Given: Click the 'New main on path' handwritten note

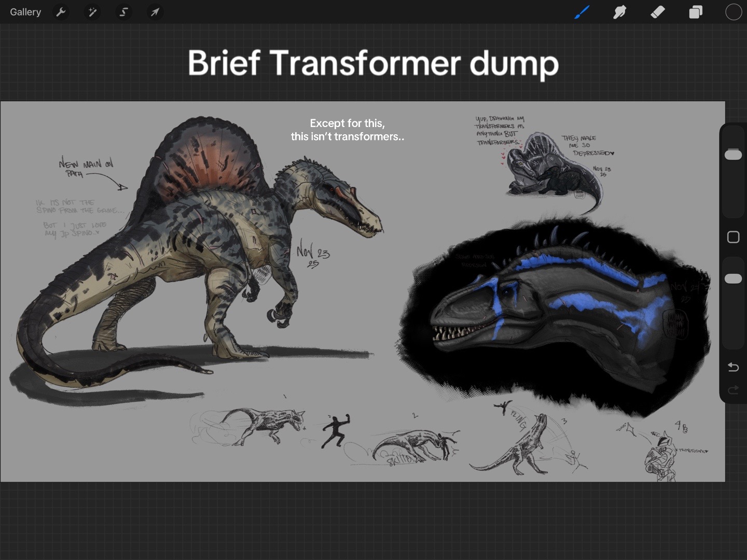Looking at the screenshot, I should point(87,169).
